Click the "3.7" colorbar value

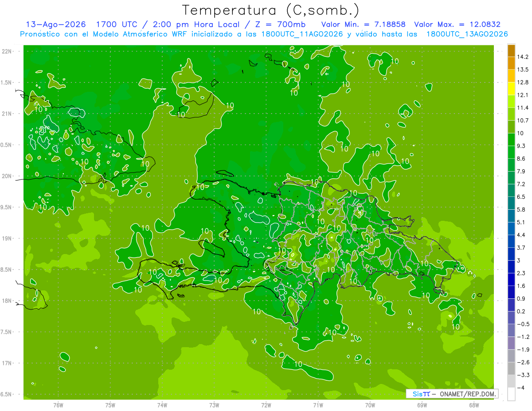point(521,247)
